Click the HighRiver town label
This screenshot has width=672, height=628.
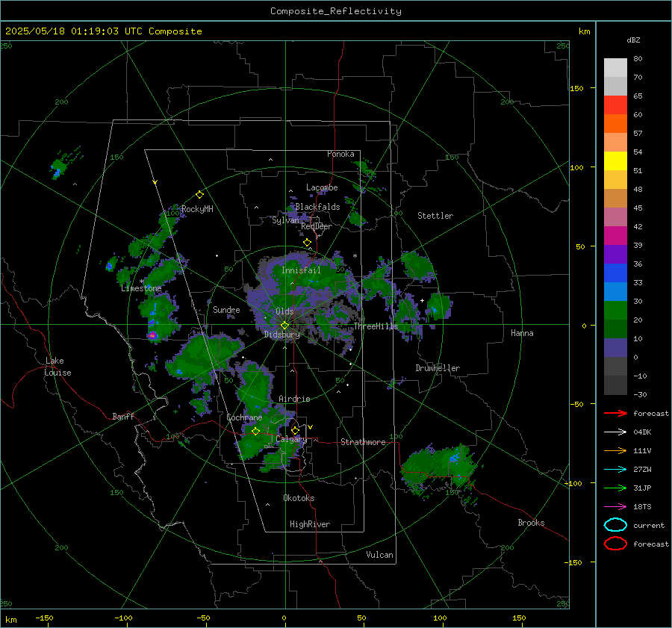(x=310, y=524)
